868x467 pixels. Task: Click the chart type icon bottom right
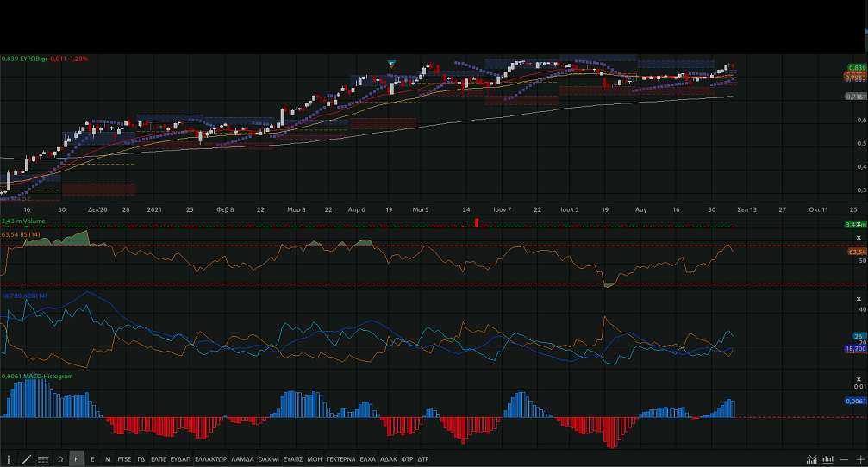(x=812, y=459)
